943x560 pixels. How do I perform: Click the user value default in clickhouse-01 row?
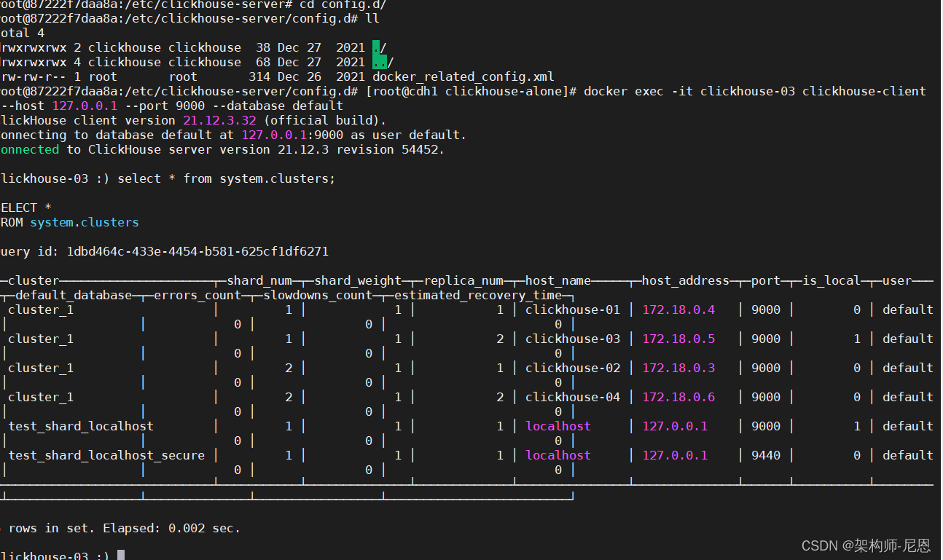tap(908, 309)
